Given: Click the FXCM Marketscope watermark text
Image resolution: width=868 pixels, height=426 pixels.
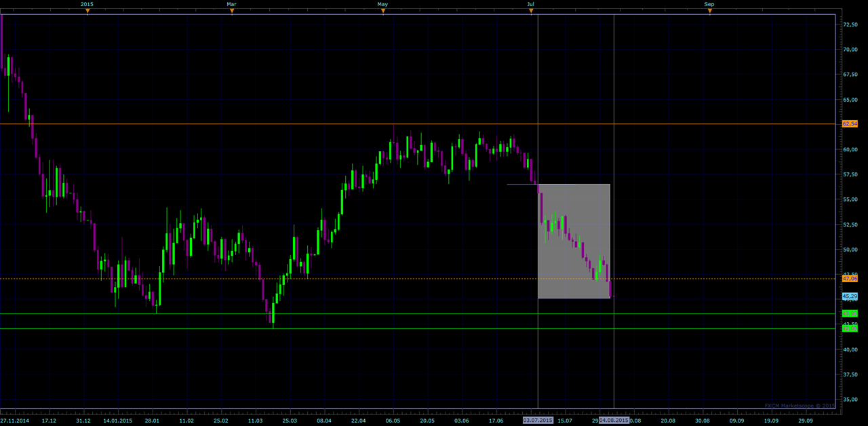Looking at the screenshot, I should click(800, 406).
